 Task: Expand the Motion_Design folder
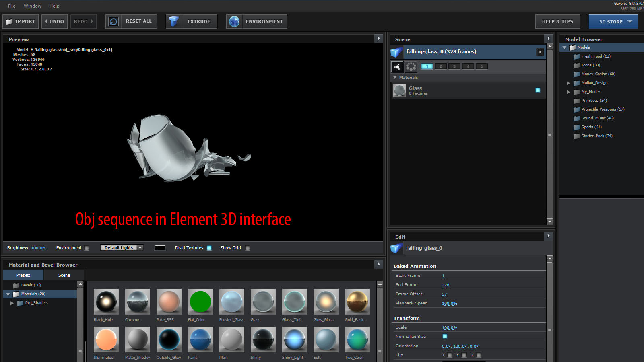pos(568,83)
